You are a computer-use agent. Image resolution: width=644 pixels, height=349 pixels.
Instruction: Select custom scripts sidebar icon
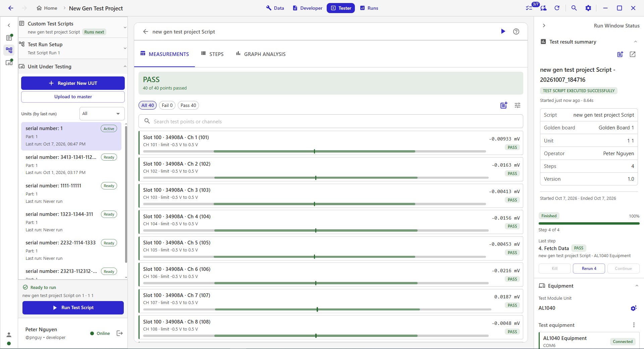point(9,38)
